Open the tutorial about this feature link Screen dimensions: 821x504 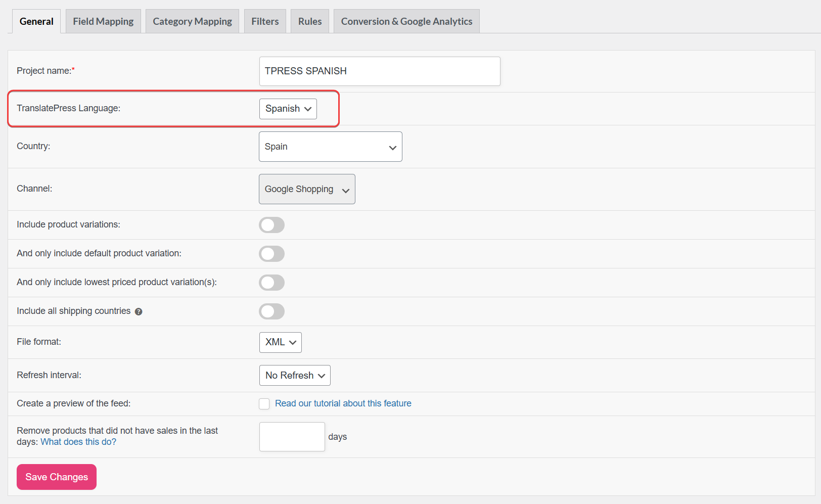pos(343,403)
